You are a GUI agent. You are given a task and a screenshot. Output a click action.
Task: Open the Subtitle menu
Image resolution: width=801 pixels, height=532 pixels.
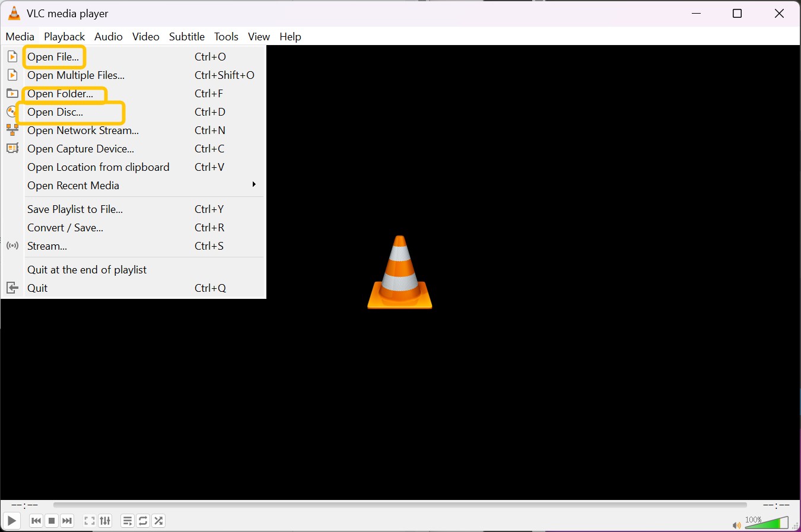click(186, 36)
